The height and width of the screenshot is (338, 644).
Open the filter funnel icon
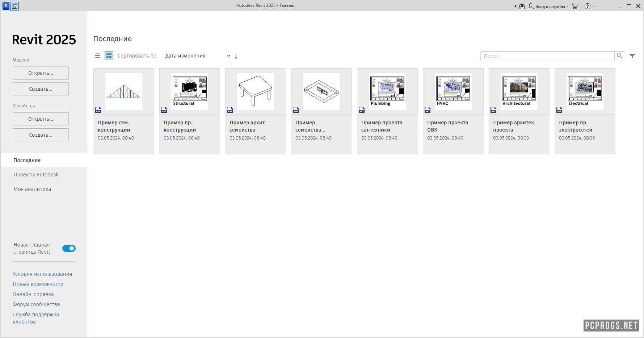coord(632,56)
